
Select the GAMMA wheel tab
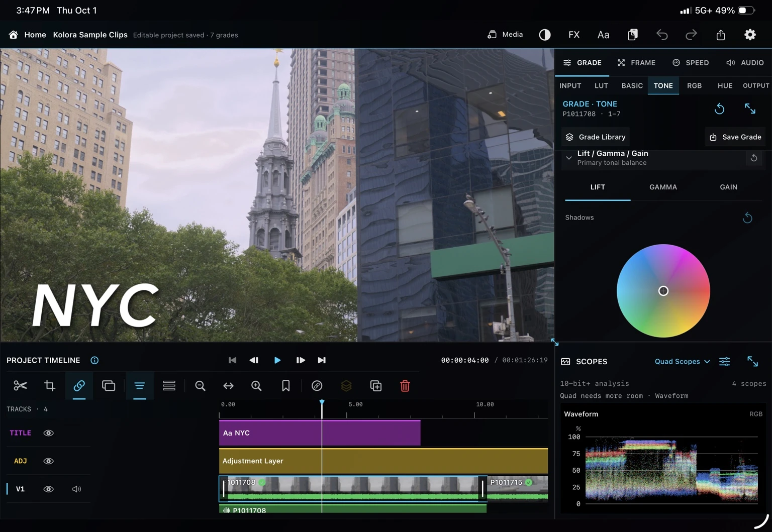tap(663, 187)
